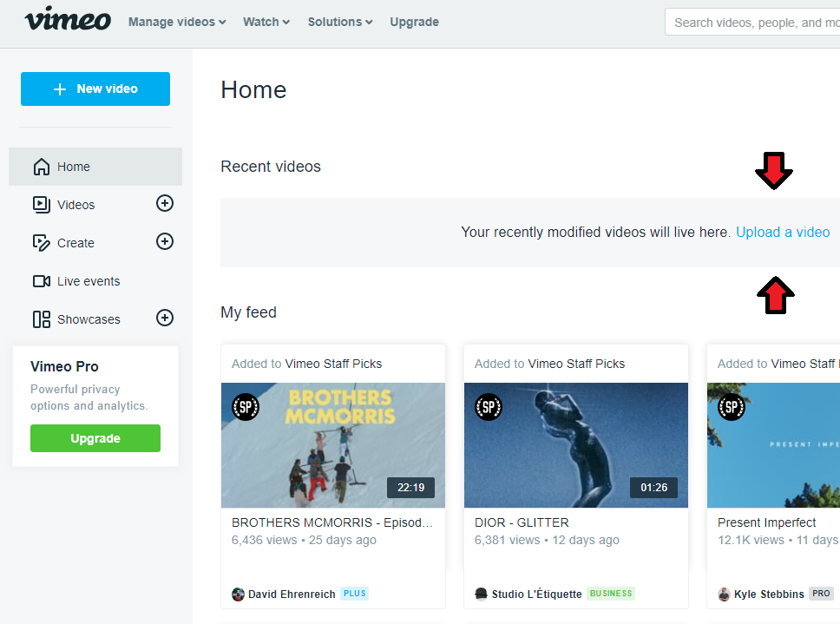Image resolution: width=840 pixels, height=624 pixels.
Task: Click the PRO badge beside Kyle Stebbins
Action: tap(821, 594)
